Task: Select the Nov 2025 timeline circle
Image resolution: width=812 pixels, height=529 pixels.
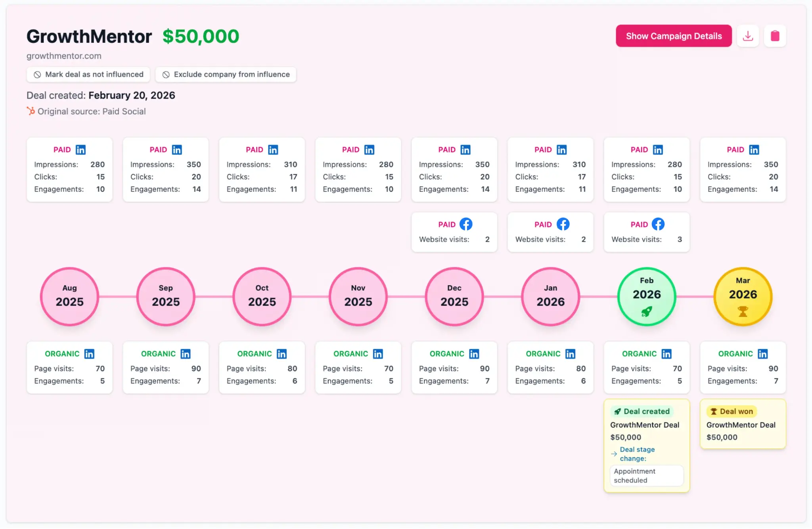Action: click(358, 297)
